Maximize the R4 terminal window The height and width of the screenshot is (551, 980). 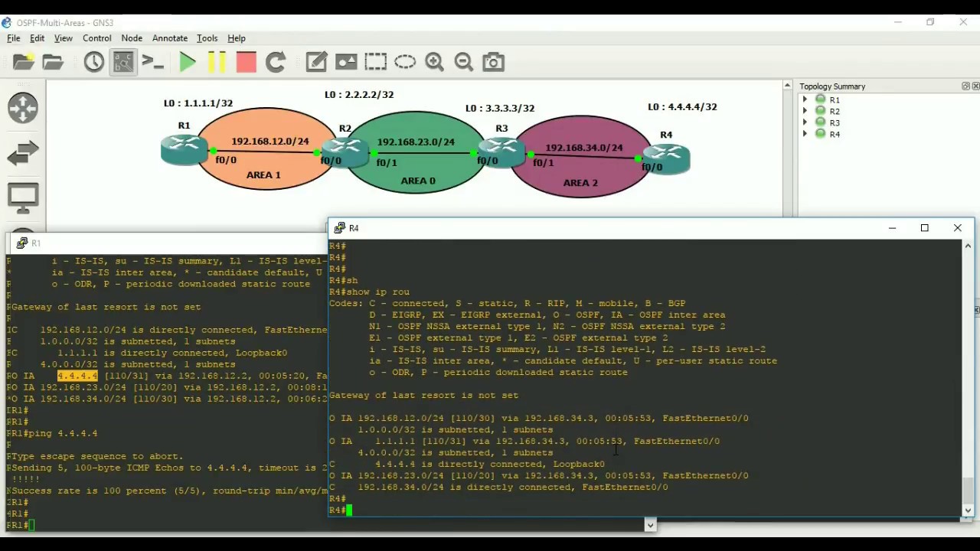pos(925,228)
